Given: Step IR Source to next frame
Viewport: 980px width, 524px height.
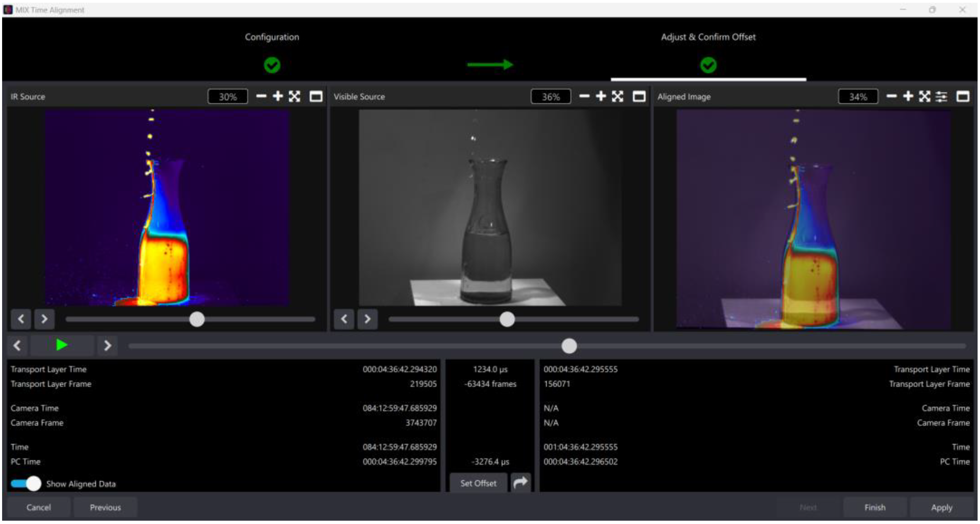Looking at the screenshot, I should point(44,319).
